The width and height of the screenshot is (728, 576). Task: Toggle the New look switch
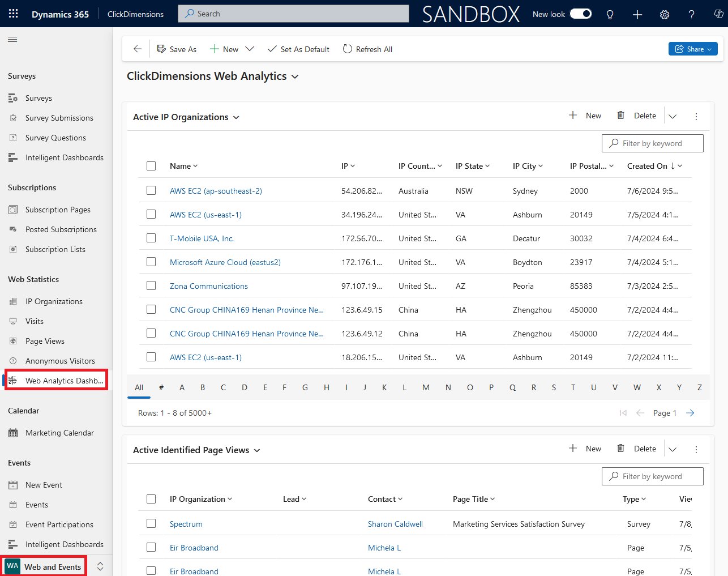(x=581, y=14)
